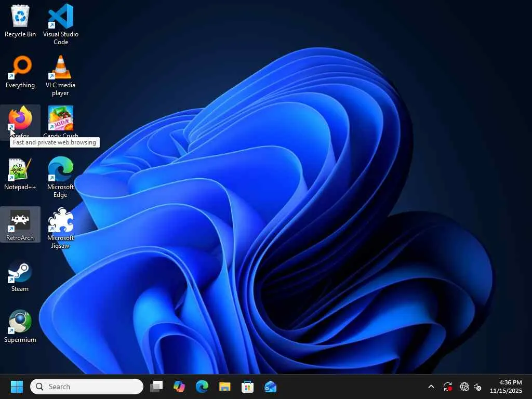Expand the hidden system tray icons
532x399 pixels.
pyautogui.click(x=431, y=387)
